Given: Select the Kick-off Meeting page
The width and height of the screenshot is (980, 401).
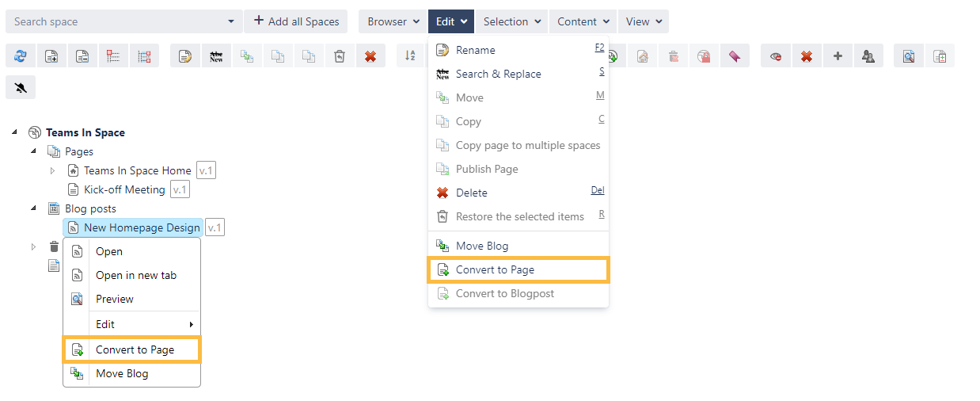Looking at the screenshot, I should [124, 189].
